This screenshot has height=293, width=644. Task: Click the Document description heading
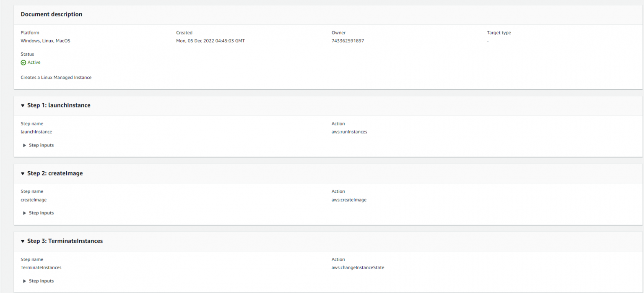pos(51,14)
